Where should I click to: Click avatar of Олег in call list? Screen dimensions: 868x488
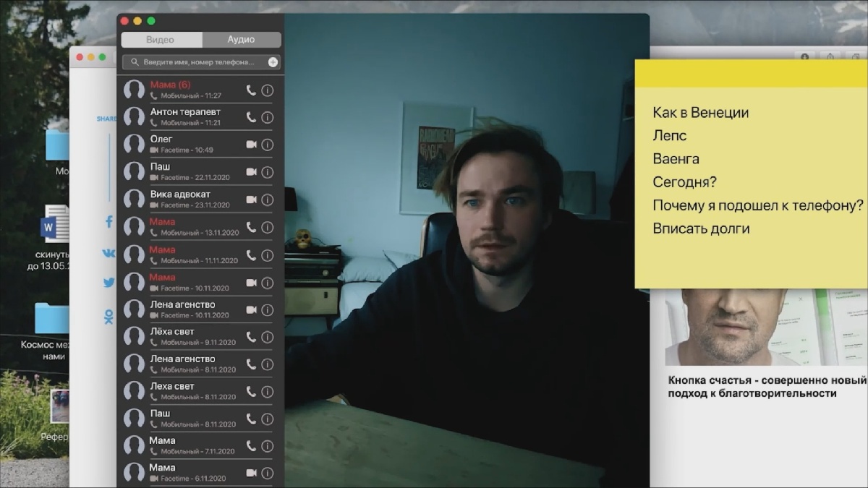click(134, 145)
